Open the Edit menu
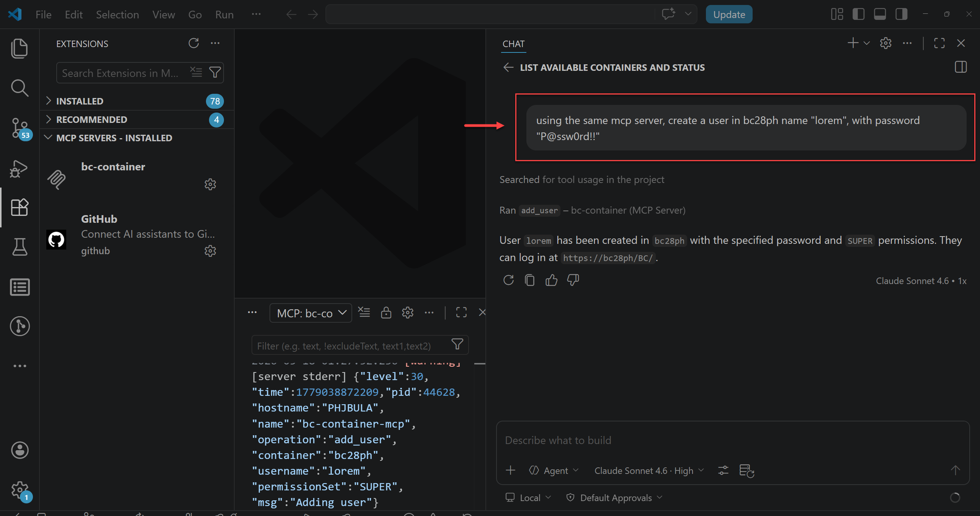The image size is (980, 516). [x=73, y=15]
